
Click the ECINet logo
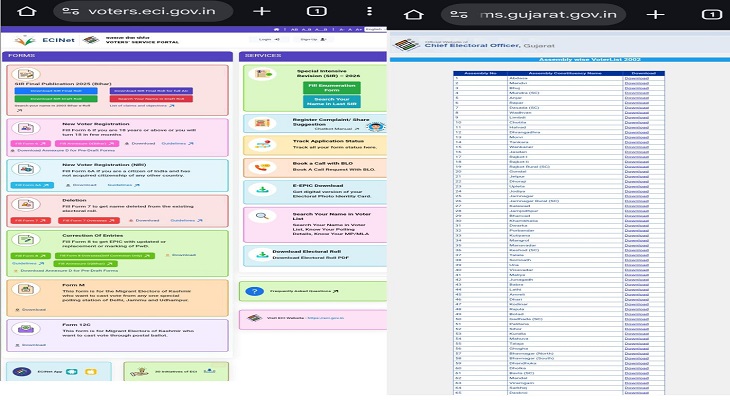[33, 39]
